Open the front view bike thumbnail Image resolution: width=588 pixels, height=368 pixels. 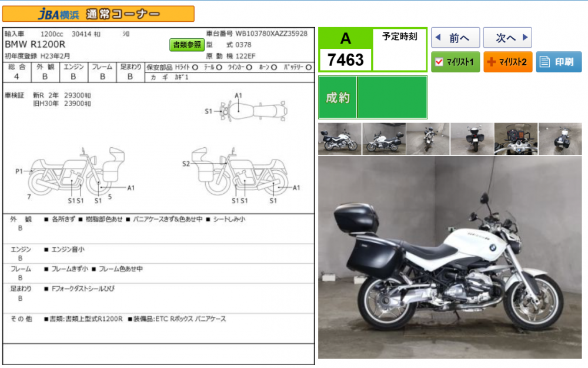pyautogui.click(x=428, y=138)
